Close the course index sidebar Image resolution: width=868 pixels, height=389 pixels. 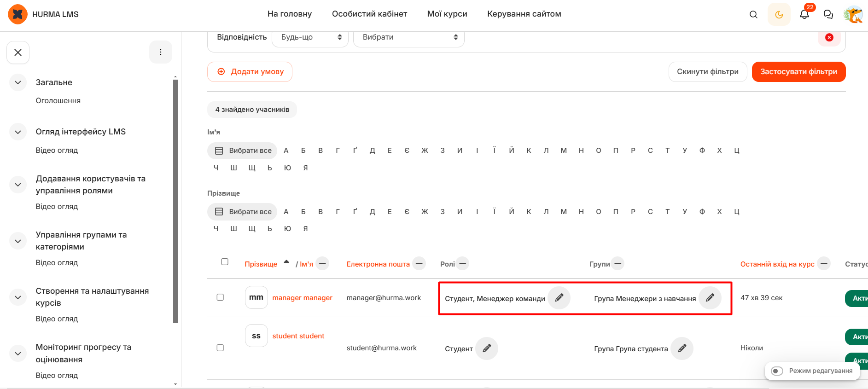tap(18, 52)
